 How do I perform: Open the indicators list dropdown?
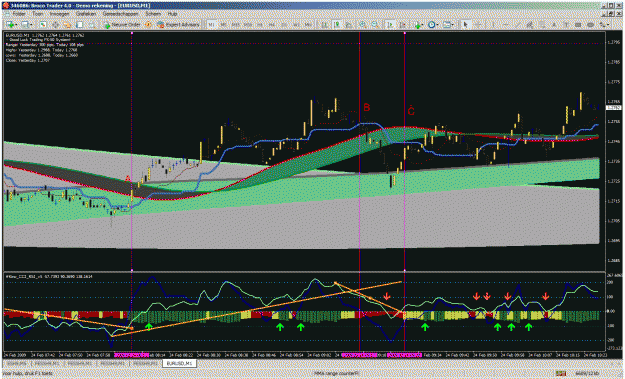click(418, 25)
